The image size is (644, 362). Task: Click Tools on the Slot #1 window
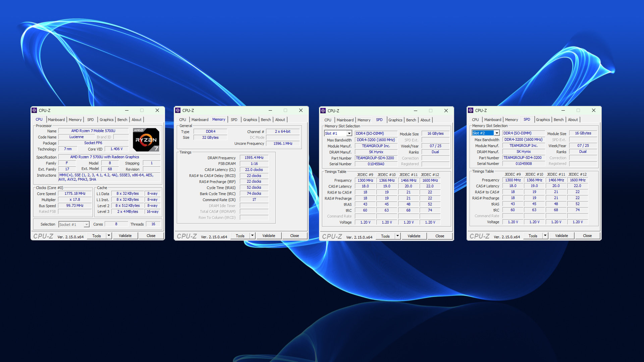[385, 236]
